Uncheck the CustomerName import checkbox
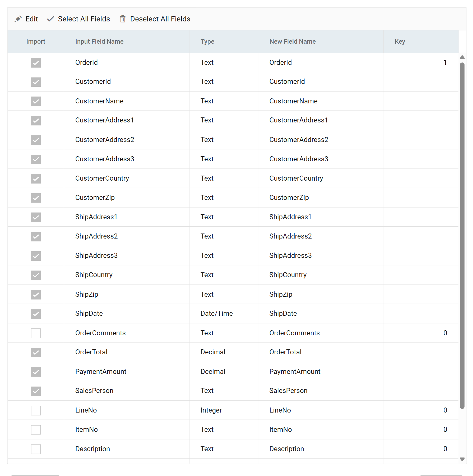The width and height of the screenshot is (473, 476). coord(36,101)
